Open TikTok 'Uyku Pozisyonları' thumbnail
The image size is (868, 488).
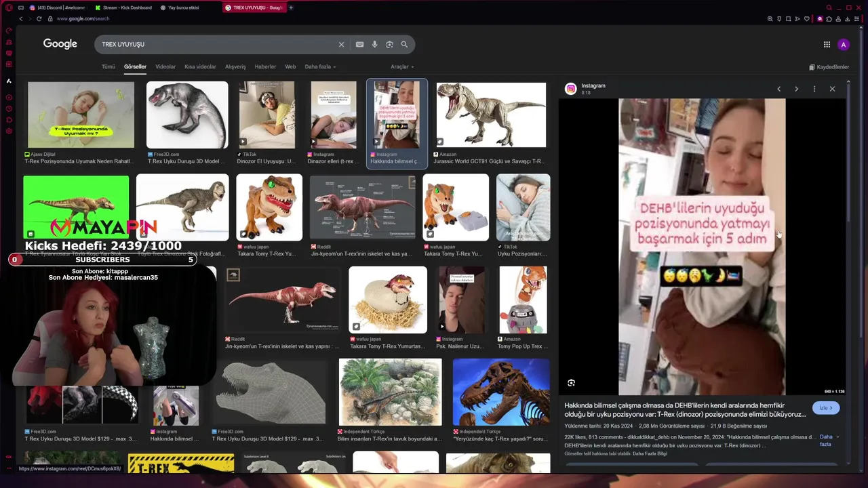[x=523, y=207]
